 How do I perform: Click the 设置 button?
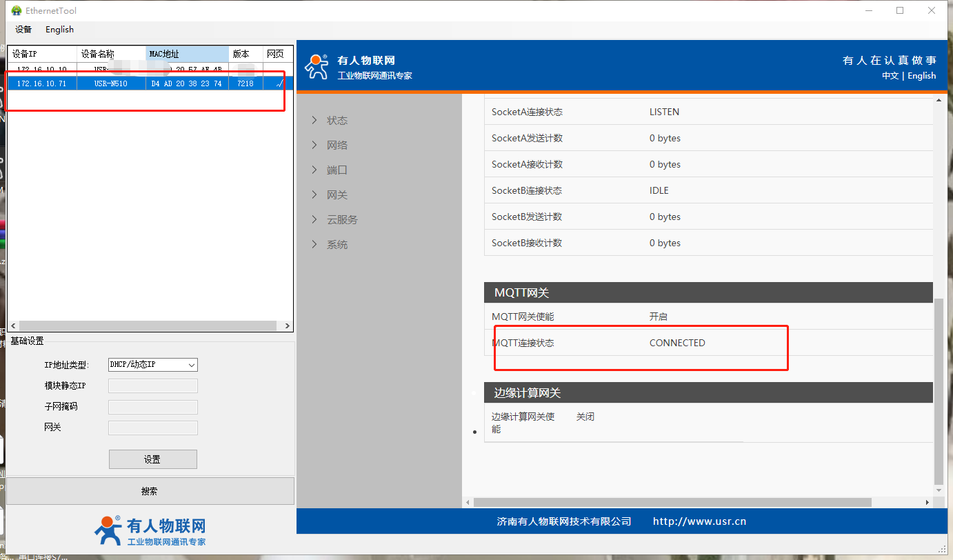tap(152, 459)
